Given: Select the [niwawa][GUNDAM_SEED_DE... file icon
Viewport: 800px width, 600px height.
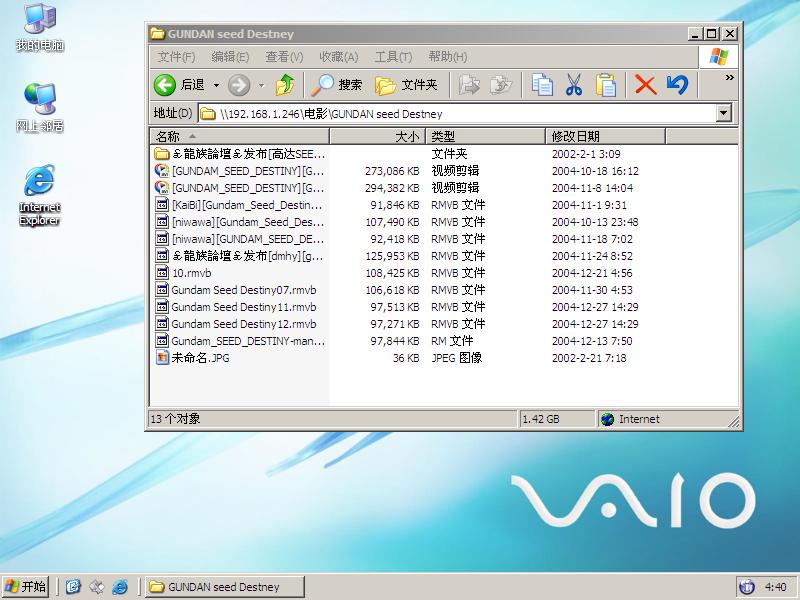Looking at the screenshot, I should point(162,239).
